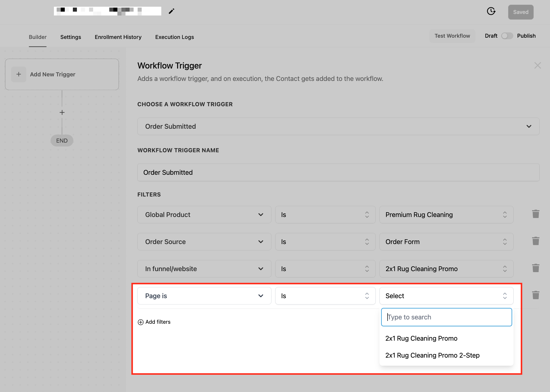Click the pencil icon to rename workflow
Screen dimensions: 550x392
pyautogui.click(x=171, y=11)
